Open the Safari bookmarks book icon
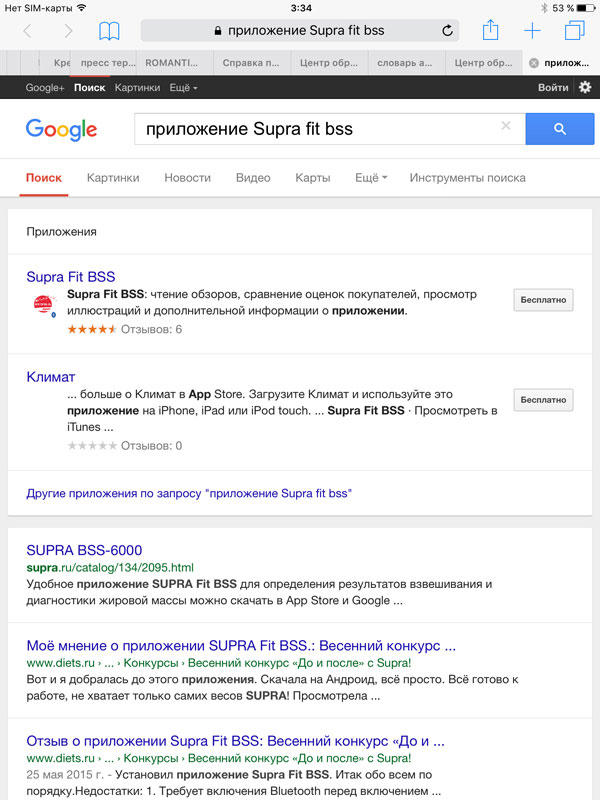This screenshot has height=800, width=600. (109, 31)
